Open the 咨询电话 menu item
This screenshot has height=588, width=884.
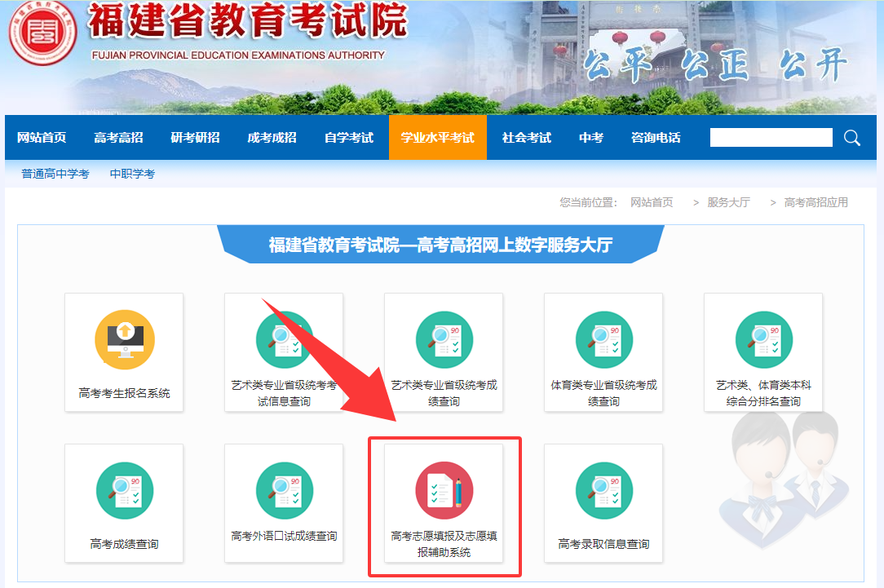point(656,138)
